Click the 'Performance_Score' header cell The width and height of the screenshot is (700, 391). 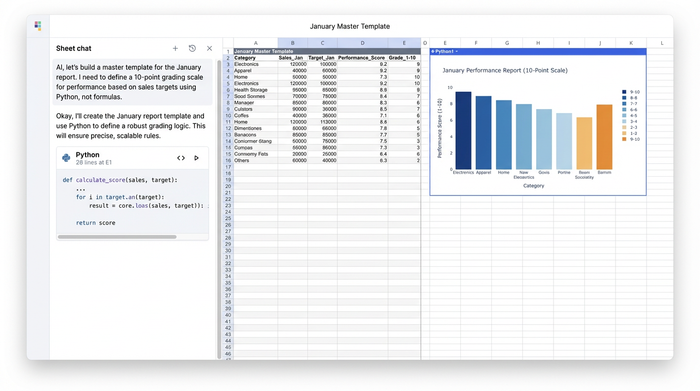pyautogui.click(x=362, y=58)
